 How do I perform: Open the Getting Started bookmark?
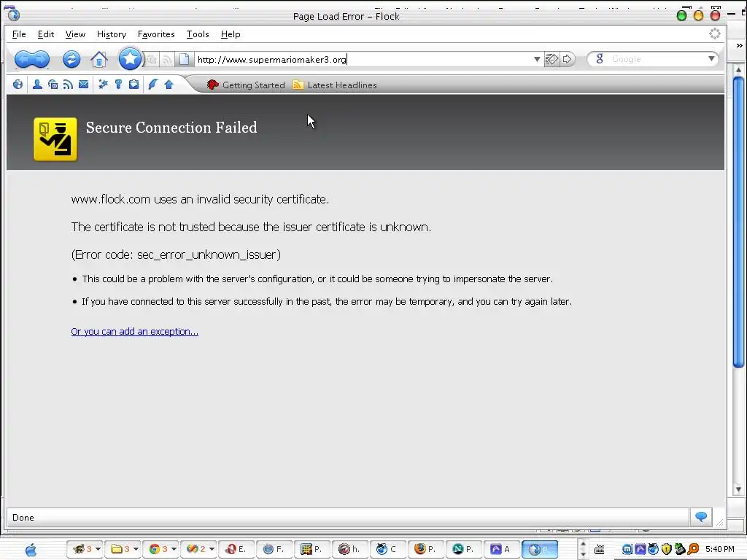click(x=246, y=85)
